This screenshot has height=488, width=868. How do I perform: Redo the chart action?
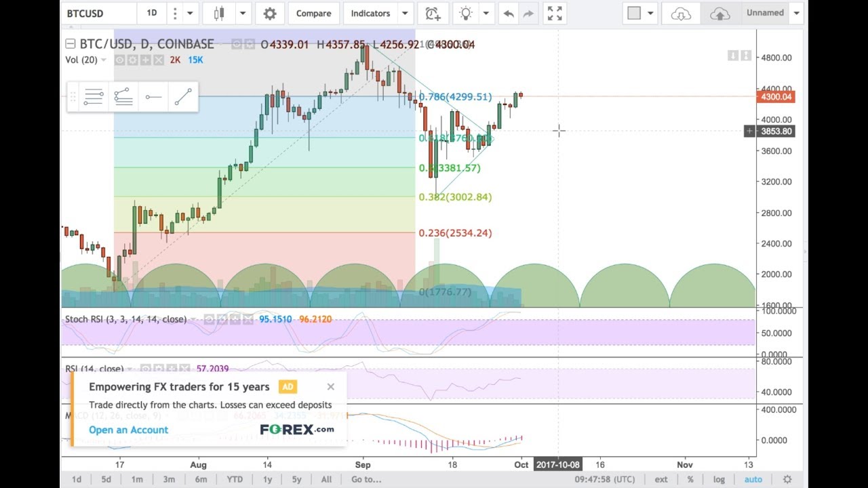pos(530,14)
